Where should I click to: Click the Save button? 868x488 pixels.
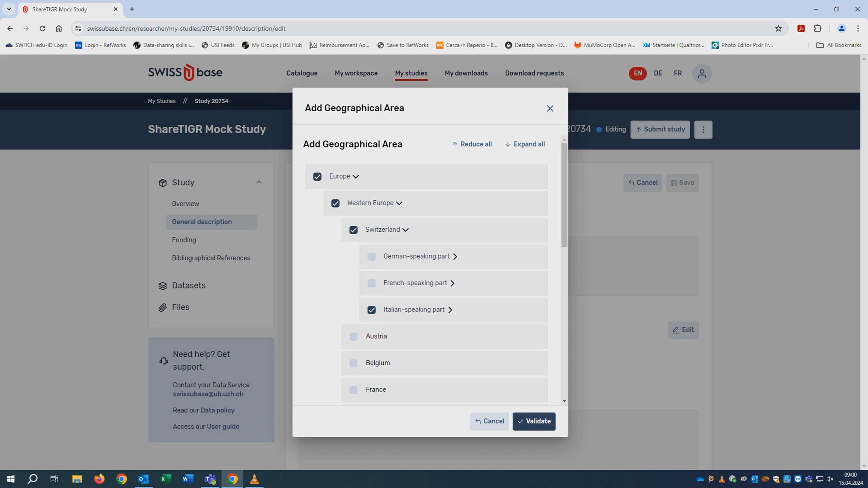(x=682, y=183)
